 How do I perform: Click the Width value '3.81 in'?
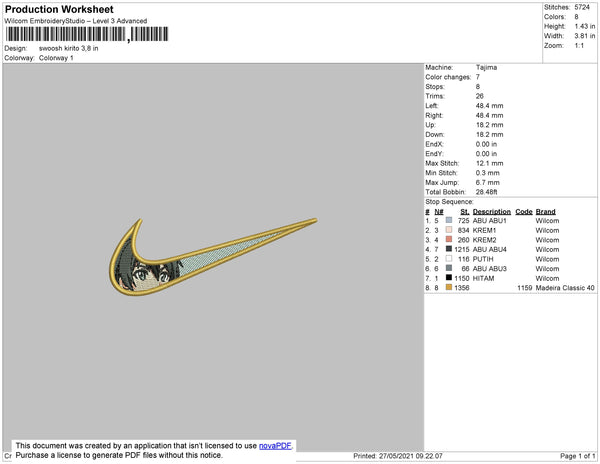coord(585,36)
